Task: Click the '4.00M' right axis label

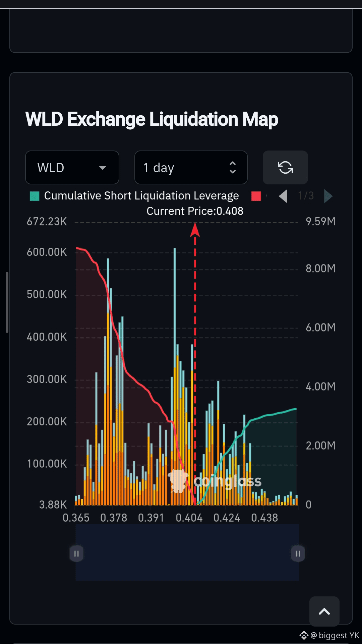Action: point(320,387)
